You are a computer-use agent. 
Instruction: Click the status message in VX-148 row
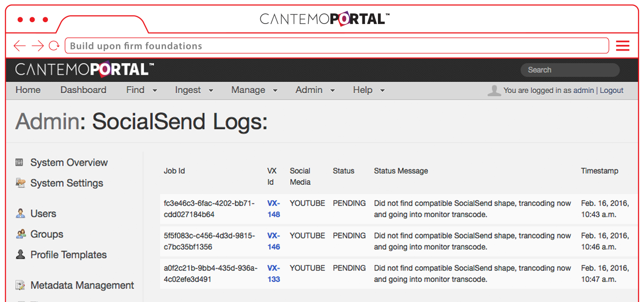pyautogui.click(x=473, y=209)
